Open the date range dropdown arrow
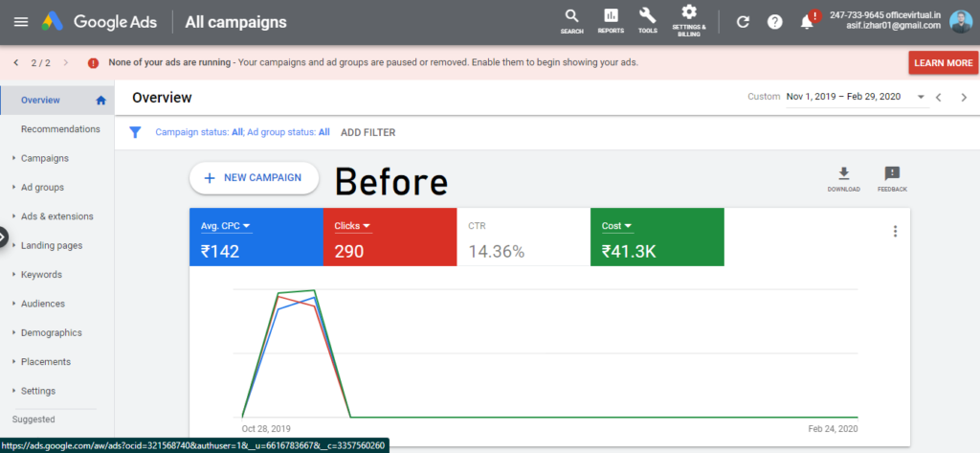Image resolution: width=980 pixels, height=453 pixels. 921,97
